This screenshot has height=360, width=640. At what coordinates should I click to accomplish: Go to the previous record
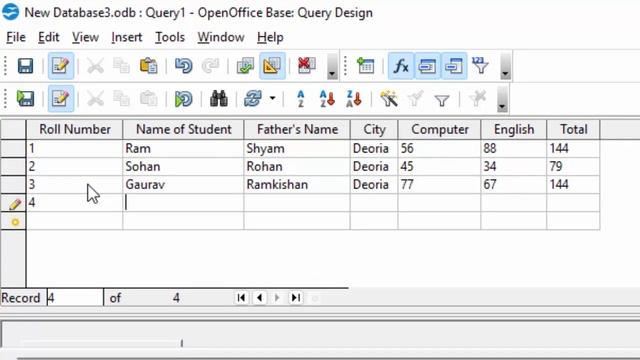pos(260,298)
